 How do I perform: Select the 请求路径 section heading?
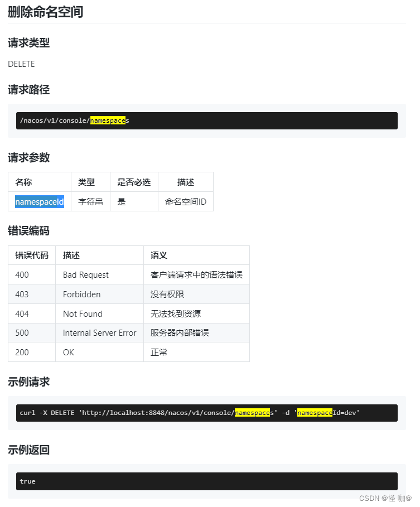(x=29, y=90)
